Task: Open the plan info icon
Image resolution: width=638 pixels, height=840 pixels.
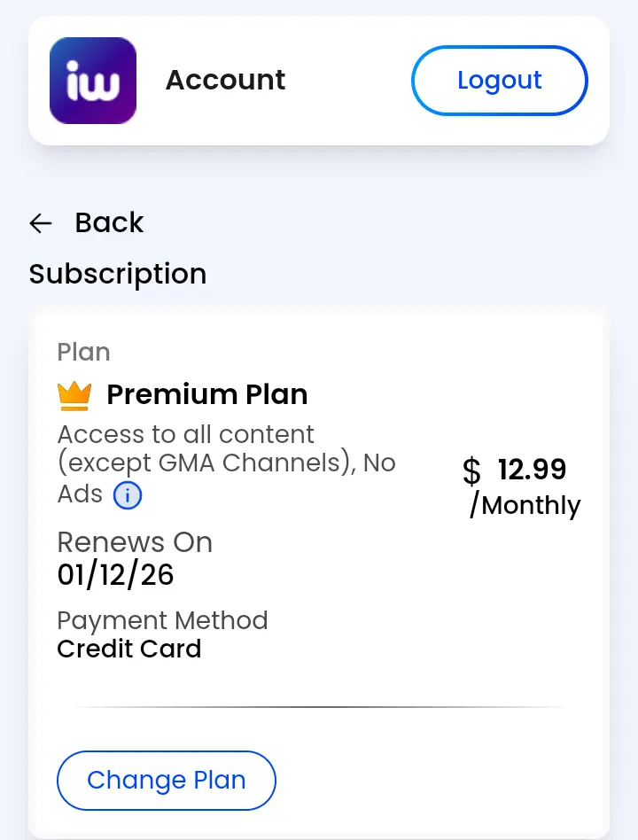Action: pos(128,495)
